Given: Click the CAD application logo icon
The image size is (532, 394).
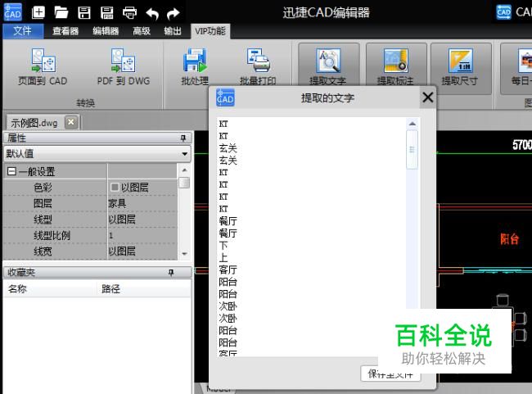Looking at the screenshot, I should click(x=12, y=12).
